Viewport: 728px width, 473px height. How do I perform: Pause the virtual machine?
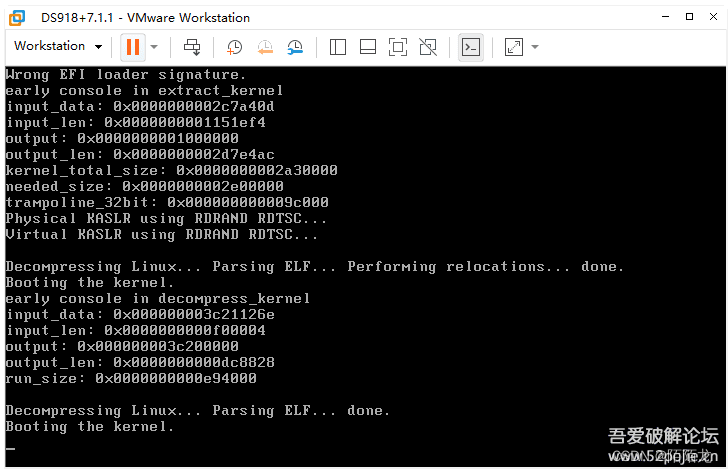click(133, 47)
